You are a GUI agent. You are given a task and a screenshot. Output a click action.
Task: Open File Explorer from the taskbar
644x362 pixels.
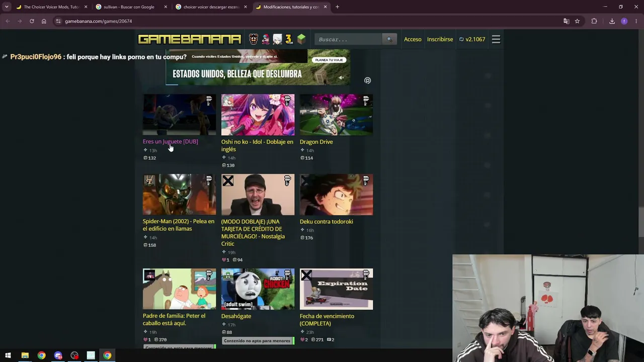click(25, 355)
